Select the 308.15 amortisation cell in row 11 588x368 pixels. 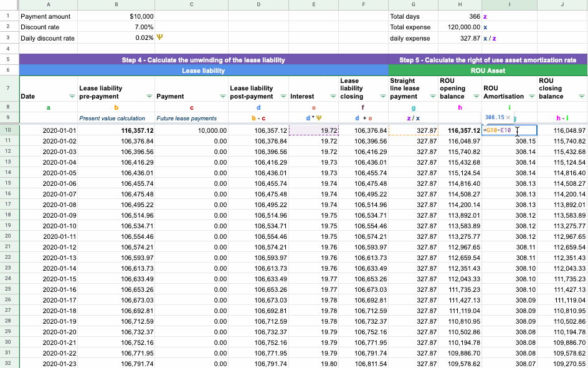(510, 141)
